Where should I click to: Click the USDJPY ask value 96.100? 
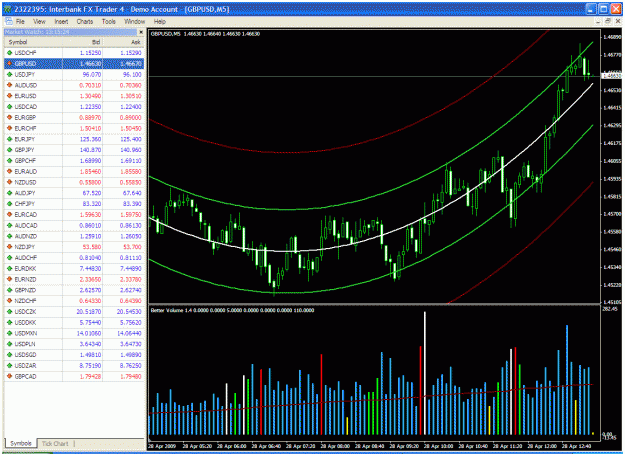132,74
